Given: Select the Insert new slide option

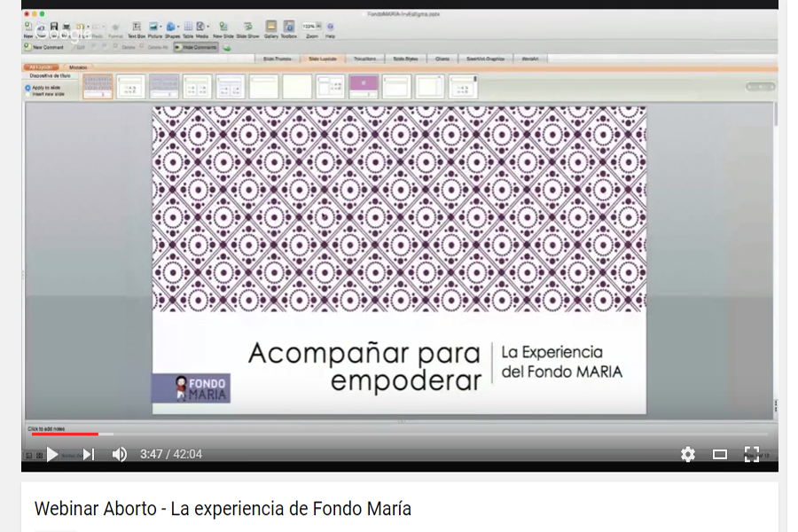Looking at the screenshot, I should 43,93.
